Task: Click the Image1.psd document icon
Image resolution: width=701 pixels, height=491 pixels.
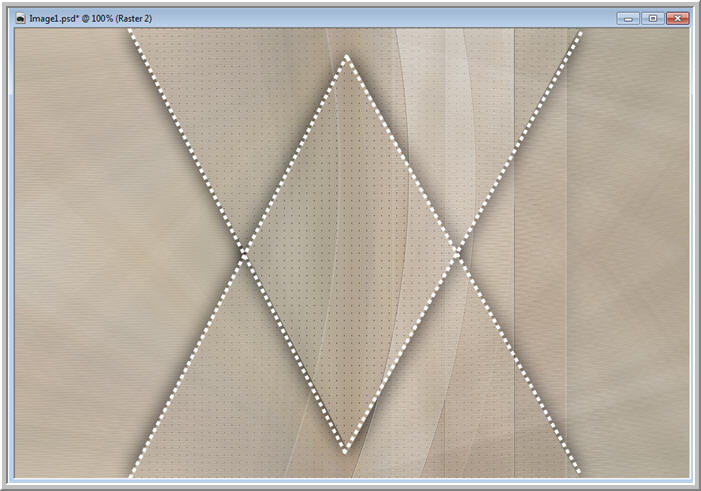Action: (x=21, y=18)
